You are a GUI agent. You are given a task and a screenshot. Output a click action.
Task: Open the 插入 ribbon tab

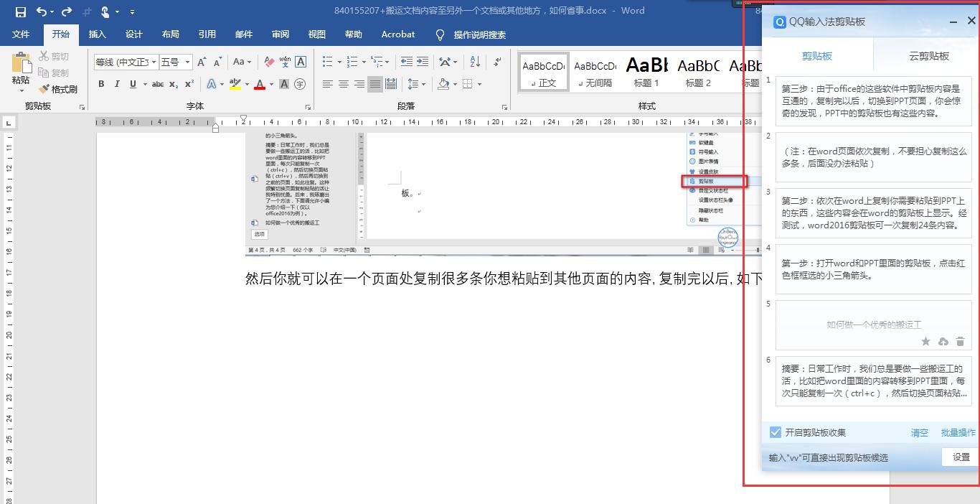(x=97, y=34)
